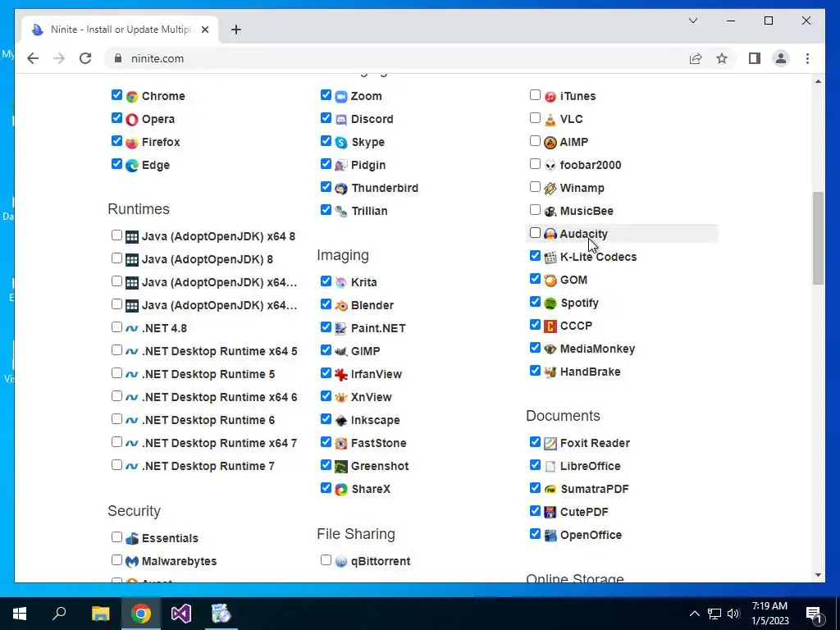The height and width of the screenshot is (630, 840).
Task: Open the tab search dropdown arrow
Action: click(692, 21)
